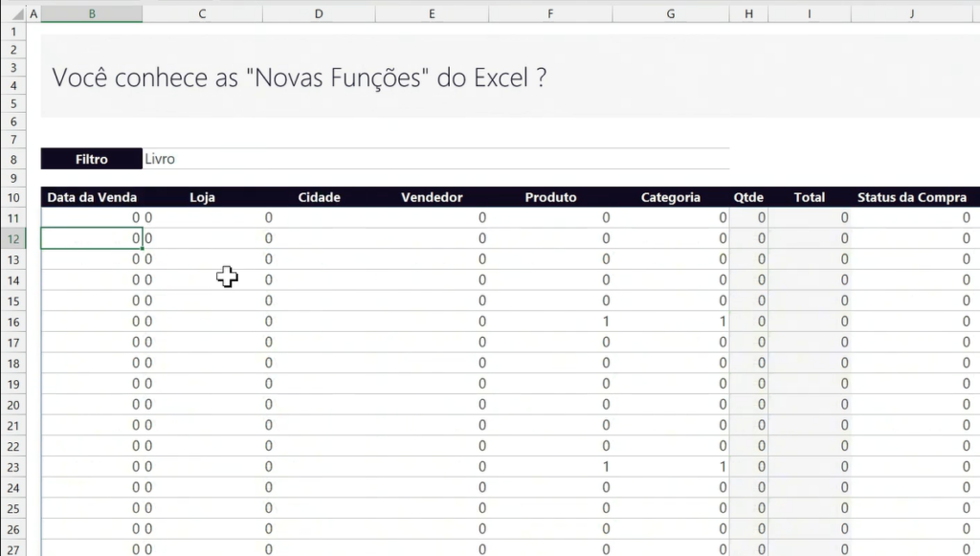Select column H header
This screenshot has height=556, width=980.
click(x=748, y=13)
